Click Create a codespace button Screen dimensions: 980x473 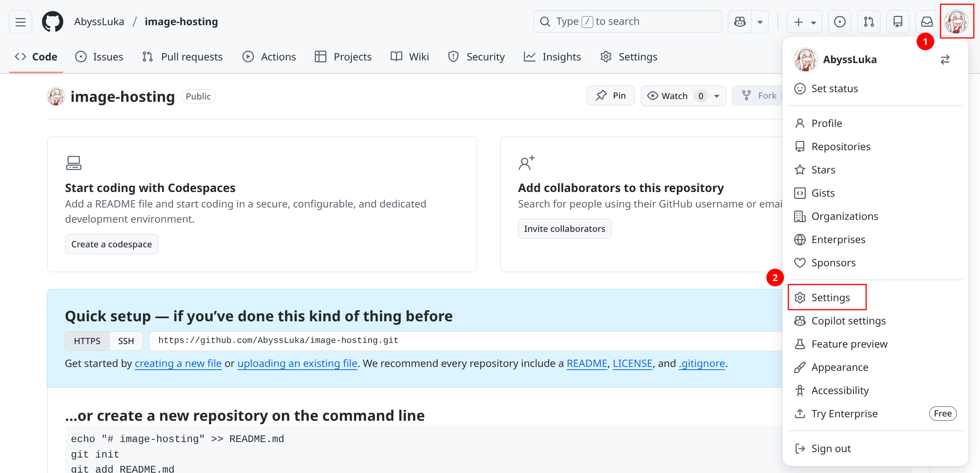tap(112, 244)
